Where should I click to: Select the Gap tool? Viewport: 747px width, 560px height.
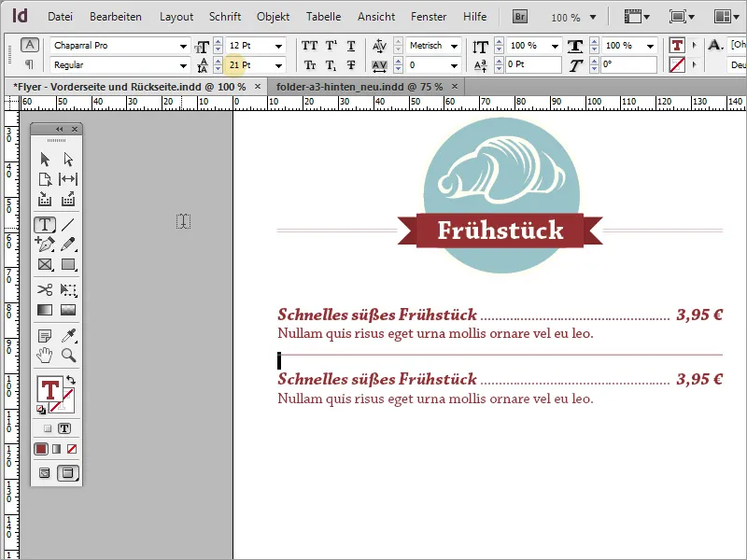pyautogui.click(x=68, y=179)
